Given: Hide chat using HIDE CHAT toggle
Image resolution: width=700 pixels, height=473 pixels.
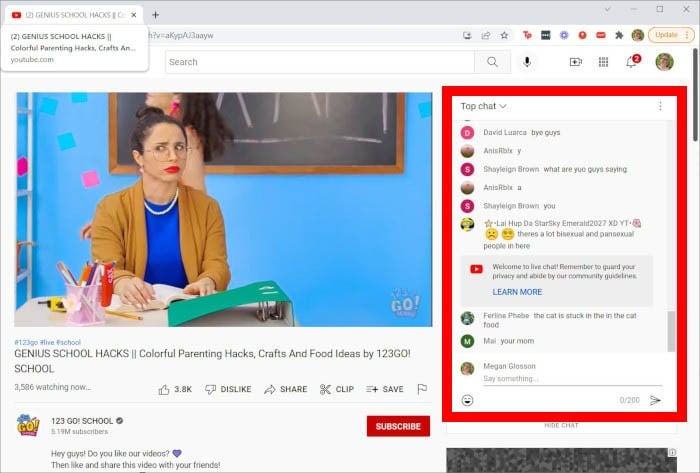Looking at the screenshot, I should pos(561,426).
